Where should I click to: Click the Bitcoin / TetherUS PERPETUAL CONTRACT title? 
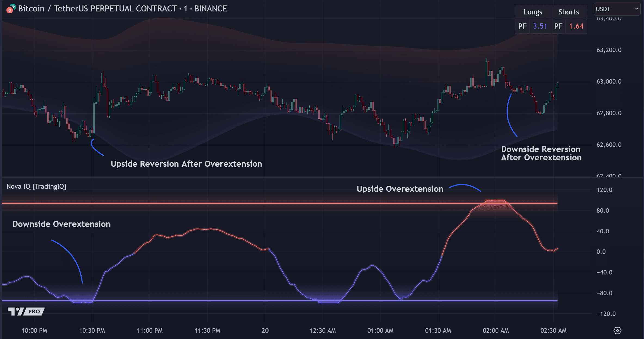point(122,9)
